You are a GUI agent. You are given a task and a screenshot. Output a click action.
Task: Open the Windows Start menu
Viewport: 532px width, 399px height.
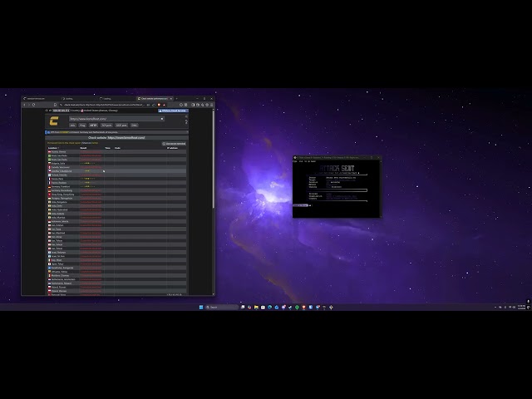[x=201, y=307]
